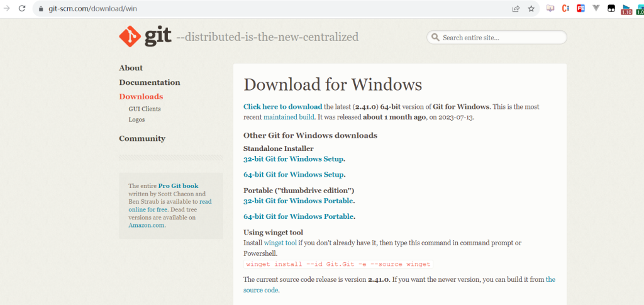Open the folder-download extension icon
The width and height of the screenshot is (644, 305).
coord(550,8)
